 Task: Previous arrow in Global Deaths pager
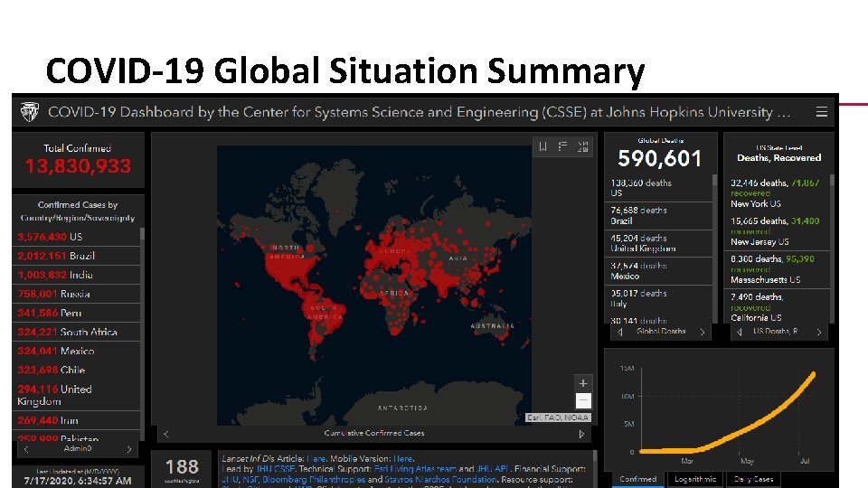[x=620, y=332]
